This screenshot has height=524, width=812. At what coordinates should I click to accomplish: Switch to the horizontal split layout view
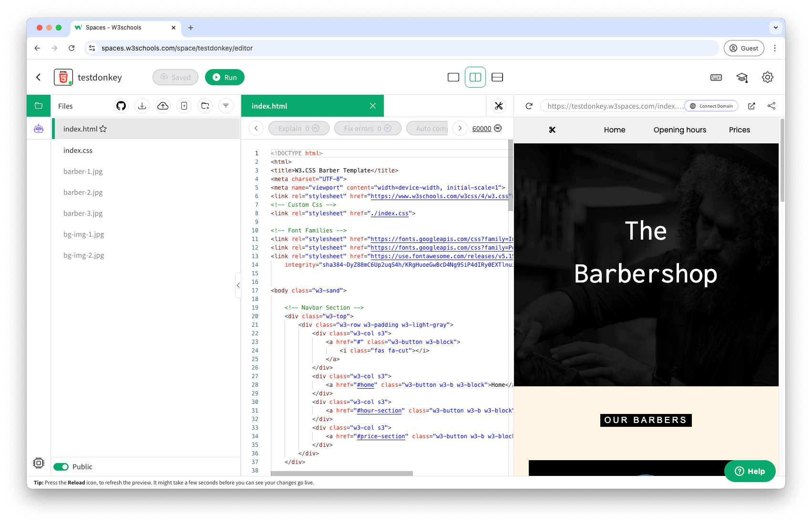(497, 77)
